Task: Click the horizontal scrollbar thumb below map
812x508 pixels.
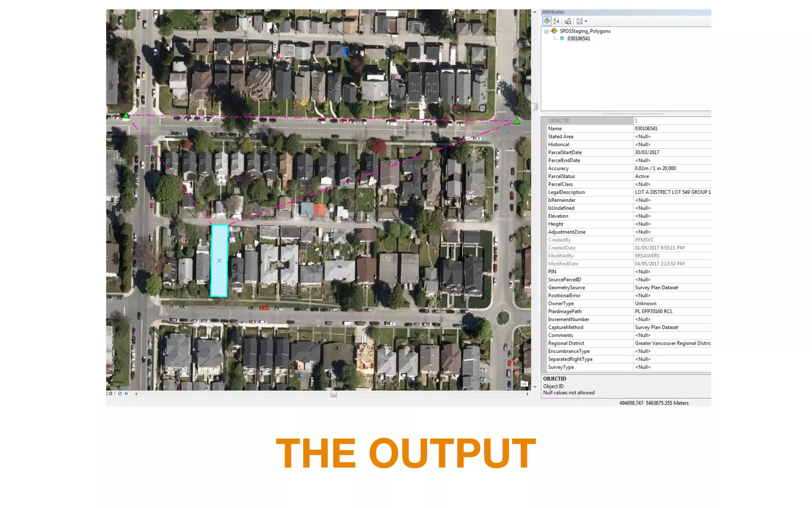Action: (333, 394)
